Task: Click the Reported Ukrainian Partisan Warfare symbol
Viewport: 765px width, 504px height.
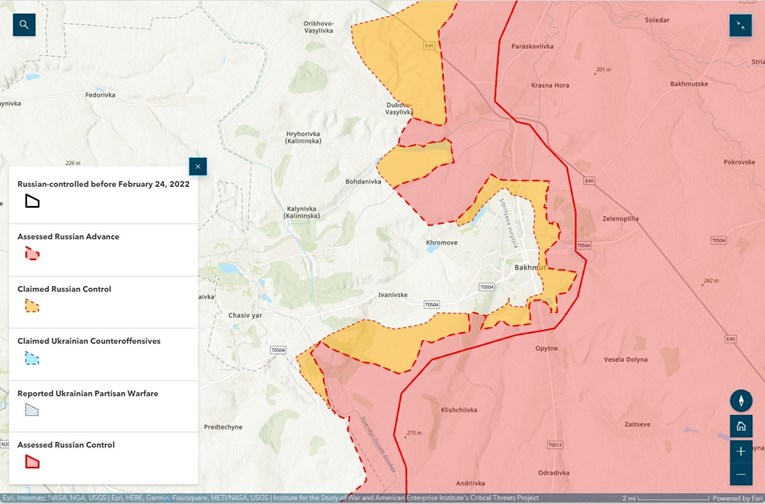Action: (x=32, y=410)
